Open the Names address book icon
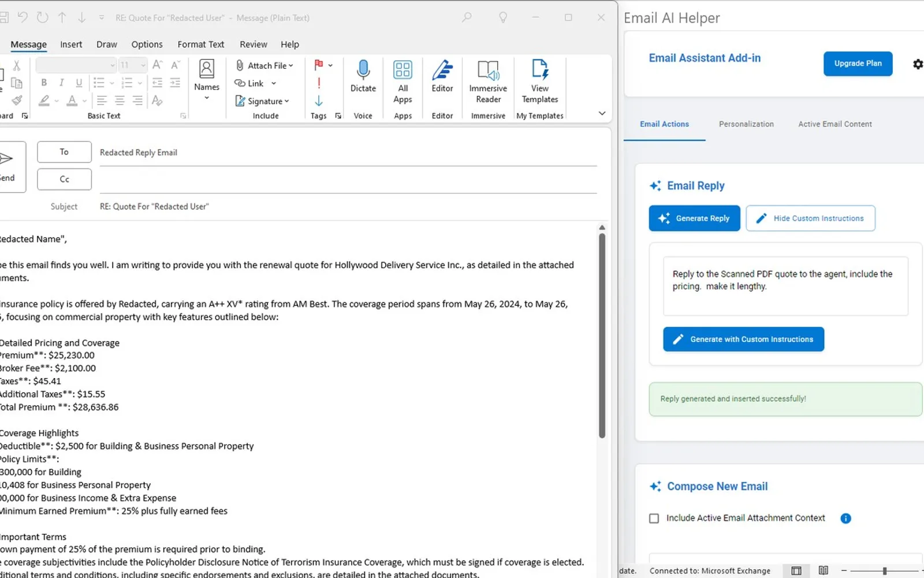The width and height of the screenshot is (924, 578). pos(207,69)
